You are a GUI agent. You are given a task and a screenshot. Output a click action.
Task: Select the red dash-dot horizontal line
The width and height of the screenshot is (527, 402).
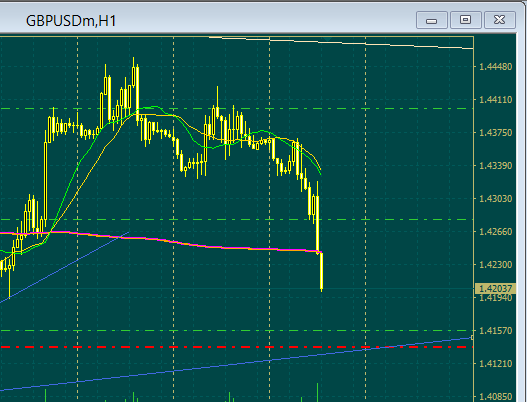pos(235,347)
